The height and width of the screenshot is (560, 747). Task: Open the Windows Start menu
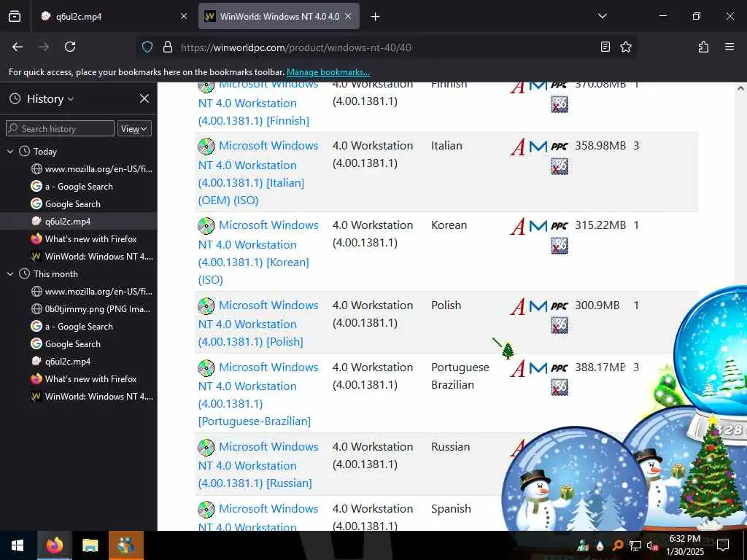point(18,545)
